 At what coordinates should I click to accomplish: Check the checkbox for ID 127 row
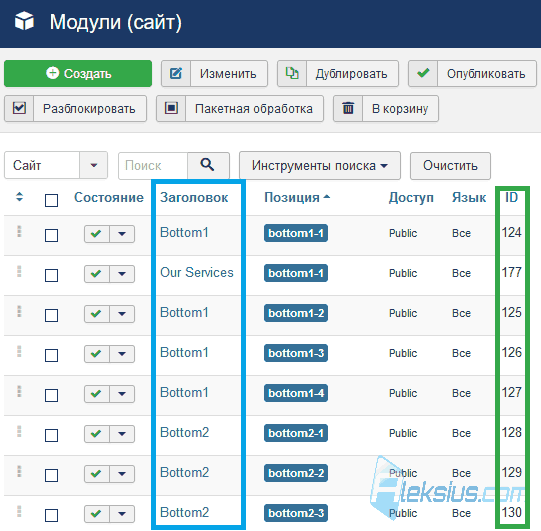[x=51, y=396]
